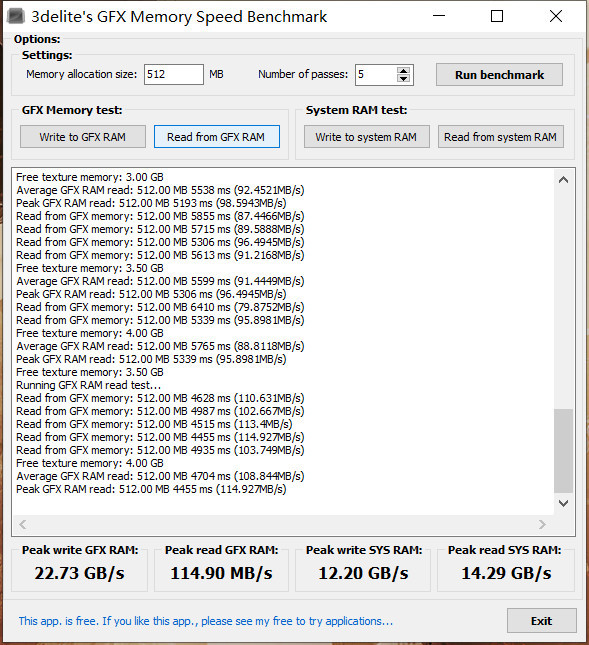
Task: Click 'Read from GFX memory' line 5339 ms (95.8981MB/s)
Action: pos(160,320)
